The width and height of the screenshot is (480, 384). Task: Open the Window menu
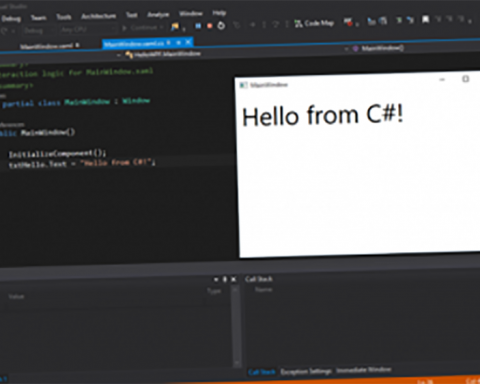pos(191,13)
